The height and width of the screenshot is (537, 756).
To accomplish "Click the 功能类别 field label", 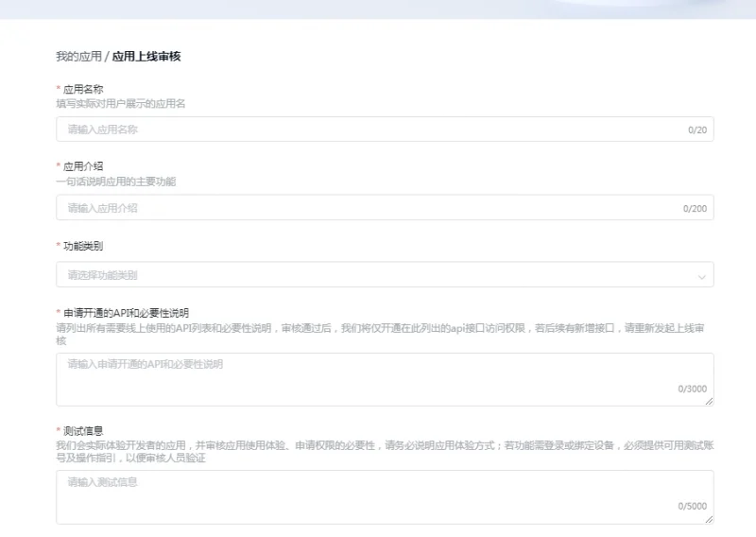I will click(83, 246).
